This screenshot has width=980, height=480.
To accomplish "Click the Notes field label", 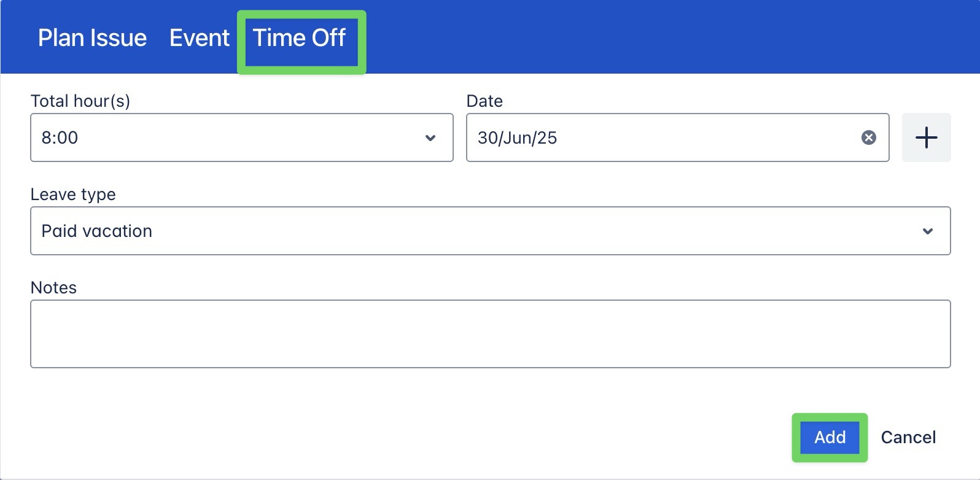I will pyautogui.click(x=53, y=287).
